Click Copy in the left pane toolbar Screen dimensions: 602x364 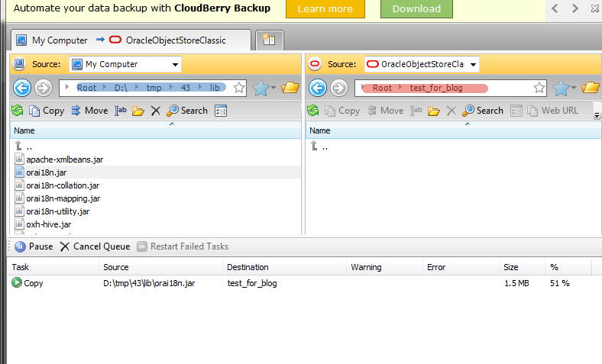tap(47, 111)
